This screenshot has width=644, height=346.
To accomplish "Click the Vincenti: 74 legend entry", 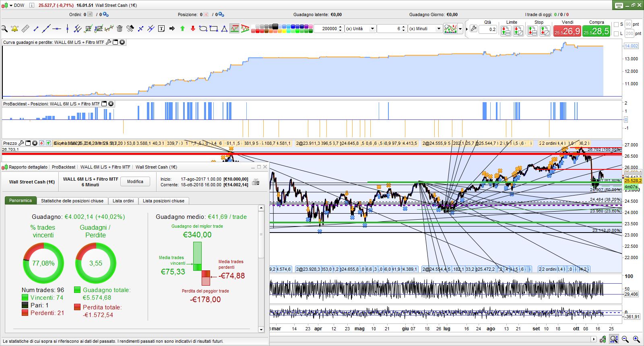I will pyautogui.click(x=42, y=297).
